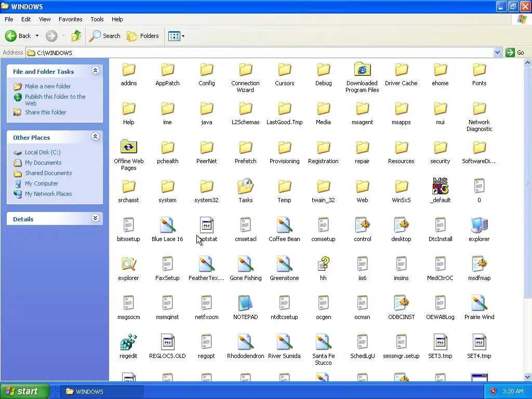Collapse the Other Places panel

point(96,137)
